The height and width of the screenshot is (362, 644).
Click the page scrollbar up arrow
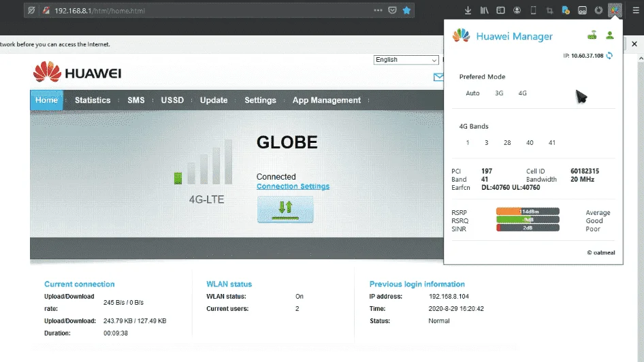click(641, 59)
